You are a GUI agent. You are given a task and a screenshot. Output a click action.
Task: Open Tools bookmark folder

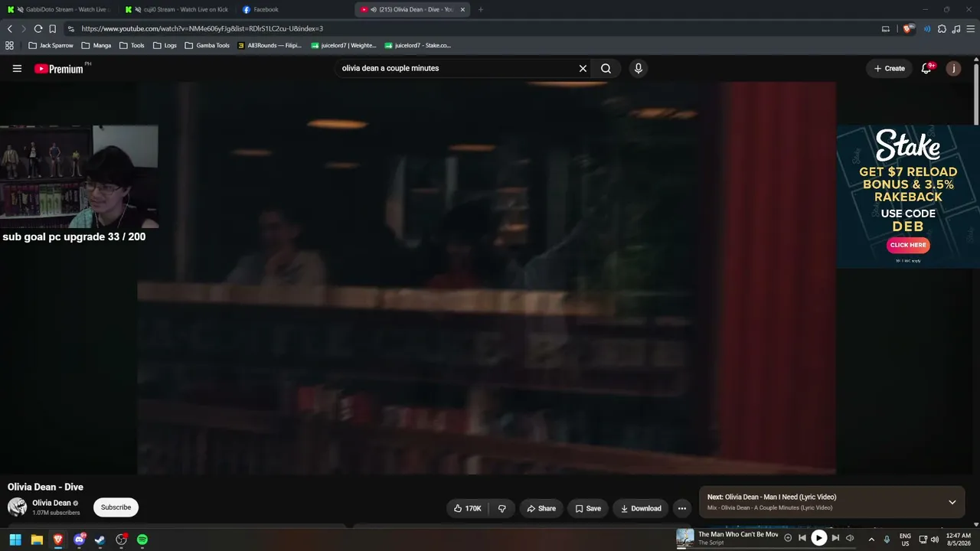pyautogui.click(x=132, y=45)
